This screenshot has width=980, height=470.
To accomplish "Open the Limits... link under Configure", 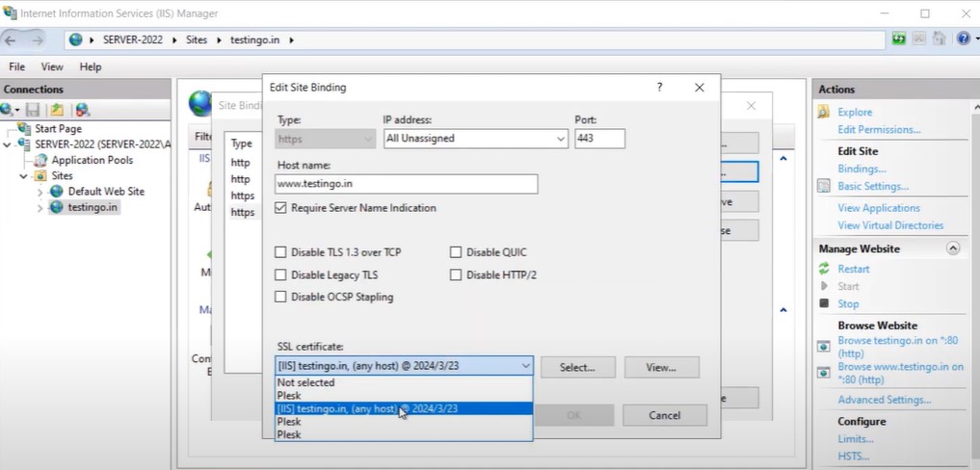I will click(856, 439).
